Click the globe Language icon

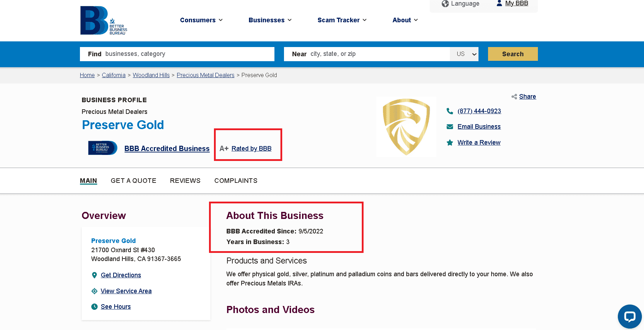pos(445,4)
